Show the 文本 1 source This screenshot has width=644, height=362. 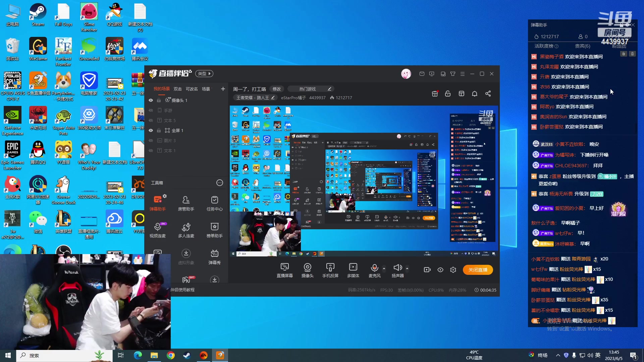point(151,150)
